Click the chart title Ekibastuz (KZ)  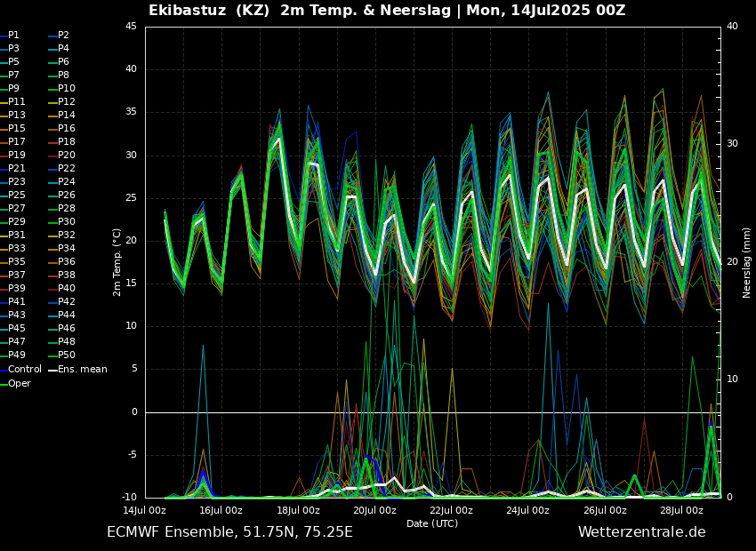(209, 10)
